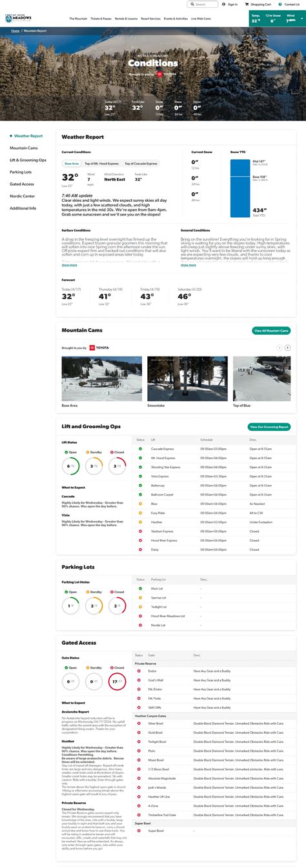The height and width of the screenshot is (868, 306).
Task: Click the Sign In person icon
Action: (x=223, y=4)
